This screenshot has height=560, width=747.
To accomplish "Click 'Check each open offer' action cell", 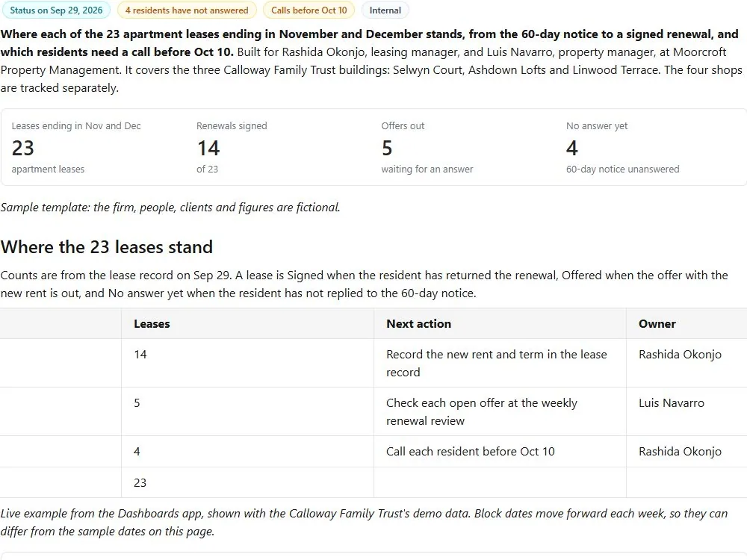I will pos(500,412).
